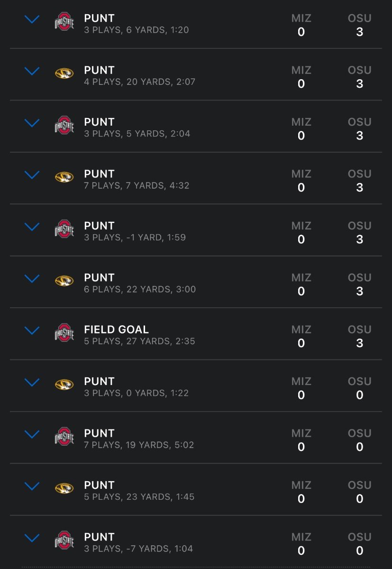Image resolution: width=392 pixels, height=569 pixels.
Task: Click OSU score on the field goal row
Action: pos(359,343)
